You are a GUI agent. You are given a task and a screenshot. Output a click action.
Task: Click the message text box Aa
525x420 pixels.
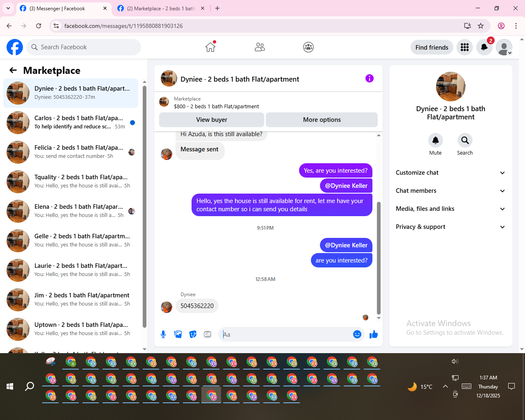click(x=286, y=334)
